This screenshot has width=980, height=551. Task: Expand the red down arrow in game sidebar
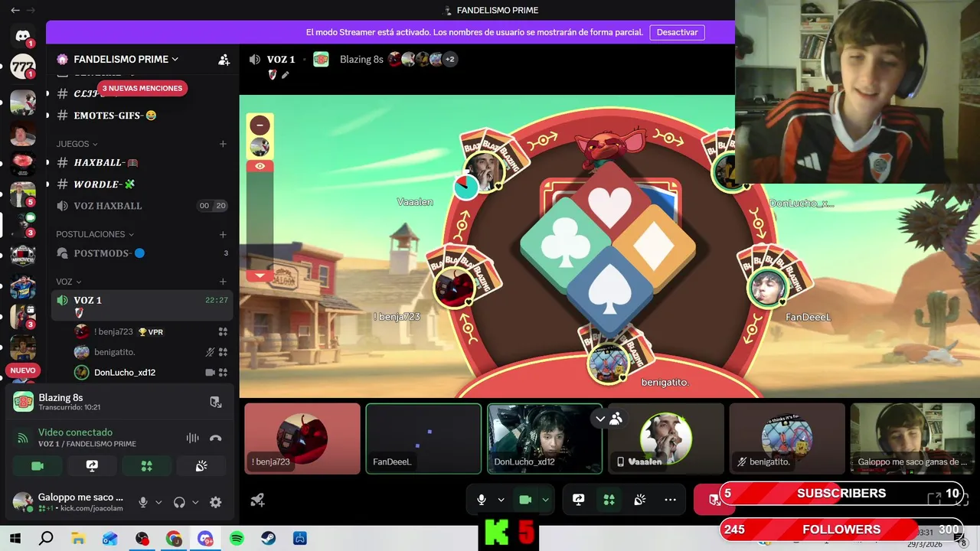coord(260,275)
